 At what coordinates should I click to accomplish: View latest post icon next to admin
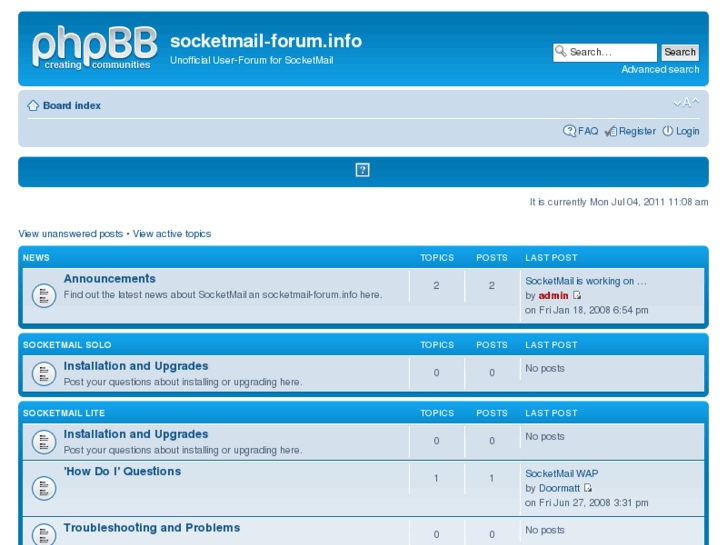pyautogui.click(x=577, y=295)
